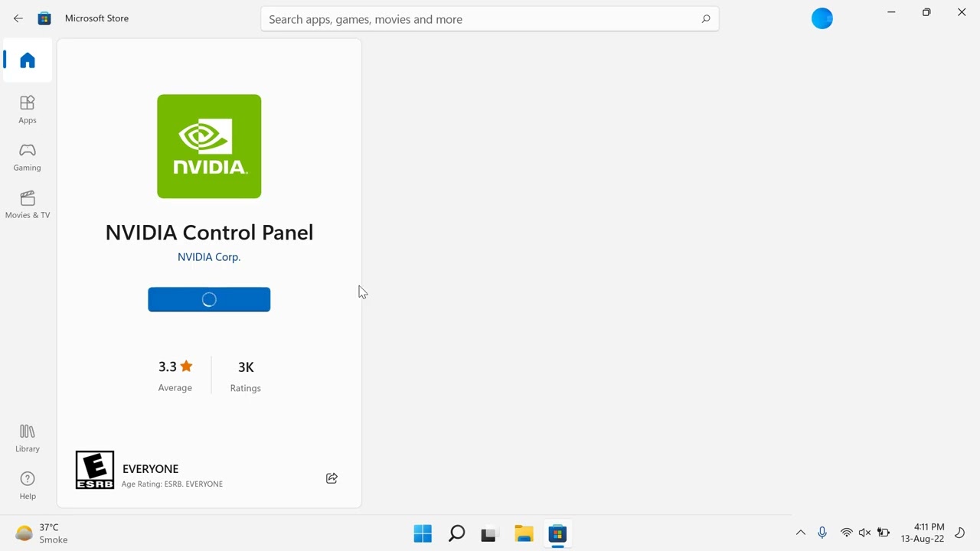Screen dimensions: 980x551
Task: Click the microphone tray icon
Action: pyautogui.click(x=822, y=533)
